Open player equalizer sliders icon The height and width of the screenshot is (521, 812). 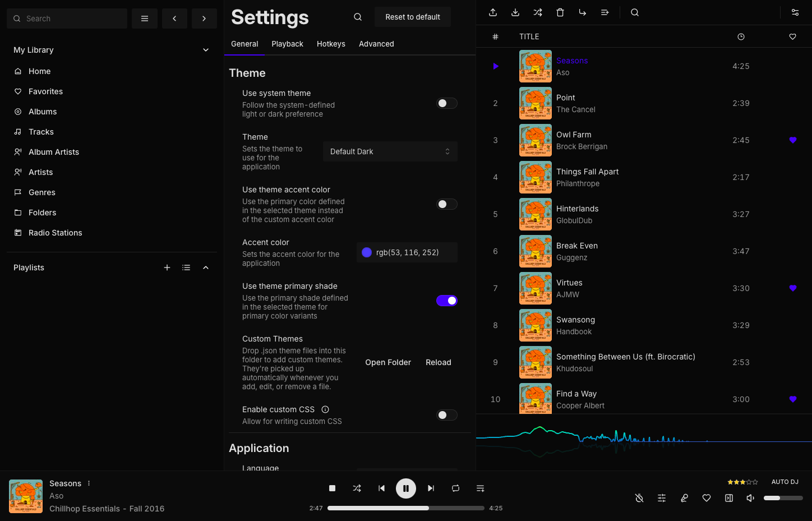point(662,498)
